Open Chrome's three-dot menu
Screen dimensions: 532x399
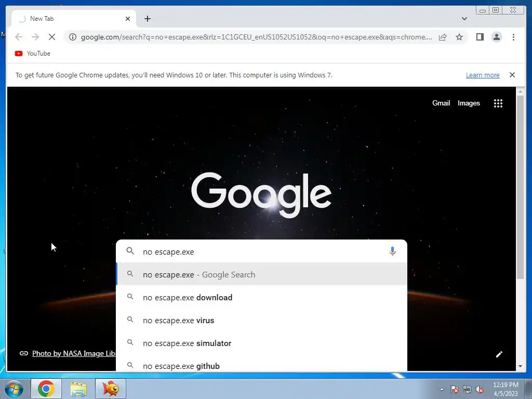pyautogui.click(x=513, y=37)
